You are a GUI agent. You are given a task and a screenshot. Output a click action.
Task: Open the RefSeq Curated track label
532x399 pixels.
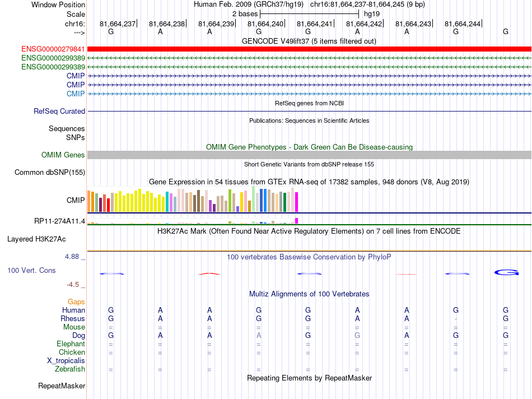coord(59,111)
